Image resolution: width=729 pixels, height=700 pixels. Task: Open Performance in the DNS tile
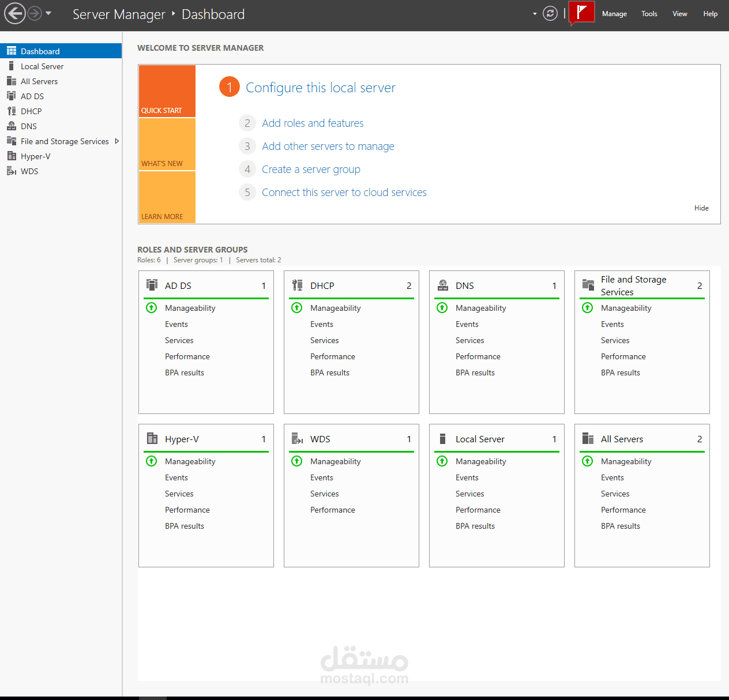478,357
